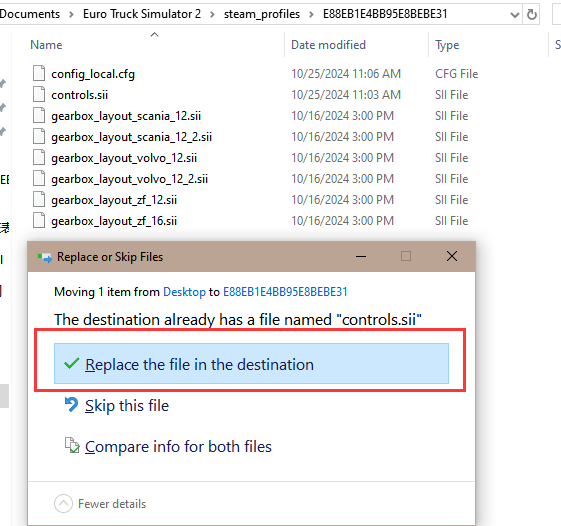Select the file name gearbox_layout_scania_12_2.sii
The width and height of the screenshot is (561, 526).
(131, 137)
